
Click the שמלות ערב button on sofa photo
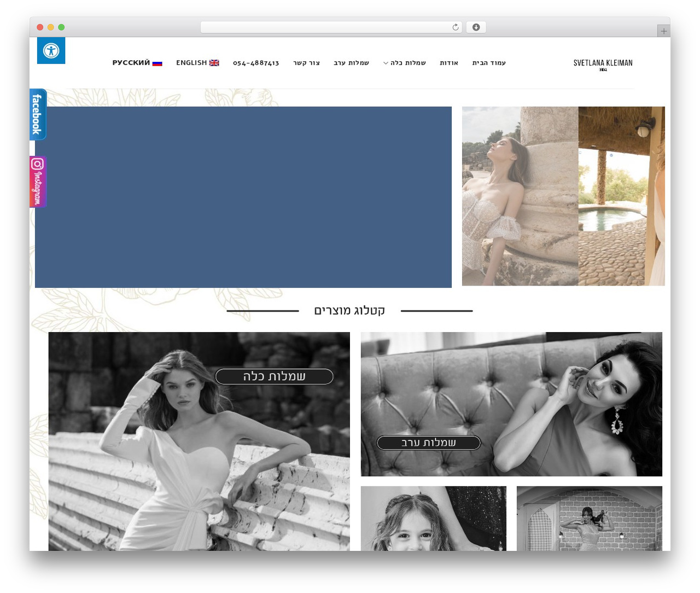coord(429,443)
